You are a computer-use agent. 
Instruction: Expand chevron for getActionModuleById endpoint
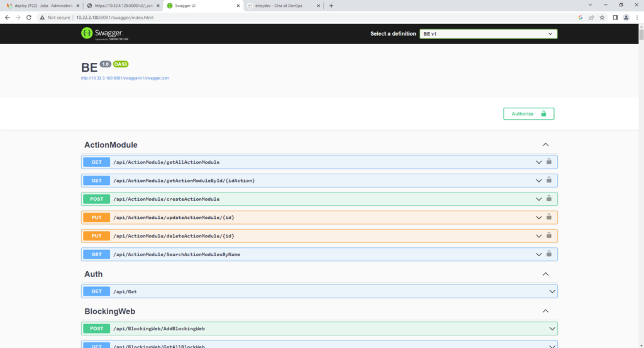[x=538, y=181]
